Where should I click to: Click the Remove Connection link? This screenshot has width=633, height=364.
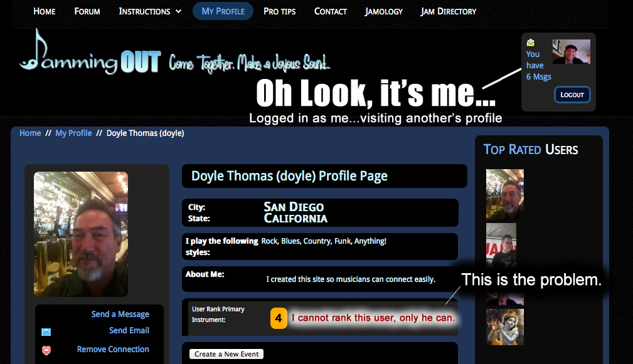[x=113, y=349]
